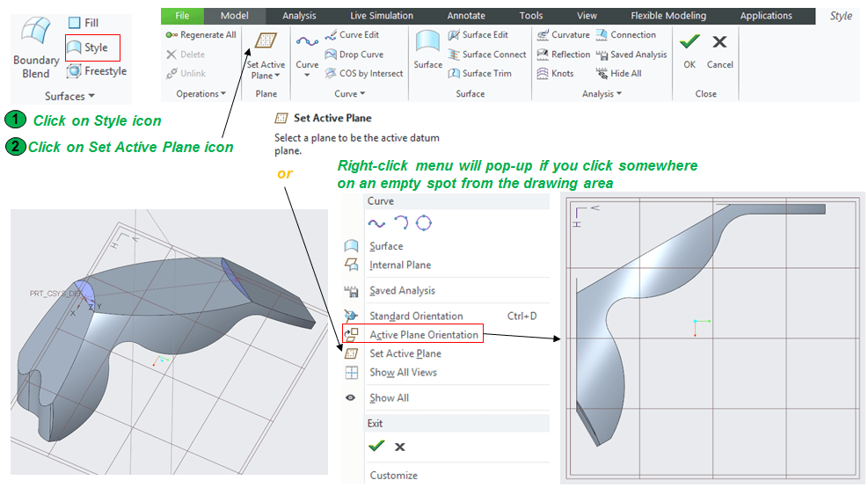Viewport: 868px width, 502px height.
Task: Open the Surface Trim tool
Action: 479,74
